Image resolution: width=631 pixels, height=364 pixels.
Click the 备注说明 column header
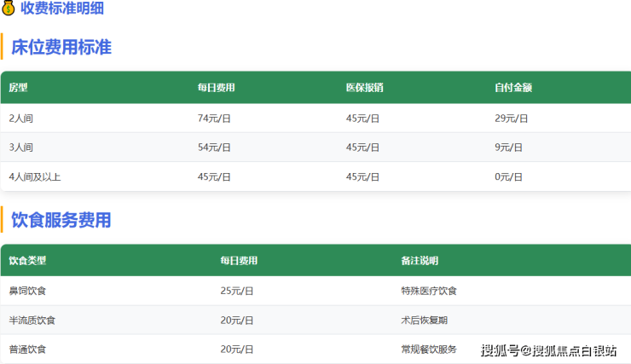click(x=420, y=261)
